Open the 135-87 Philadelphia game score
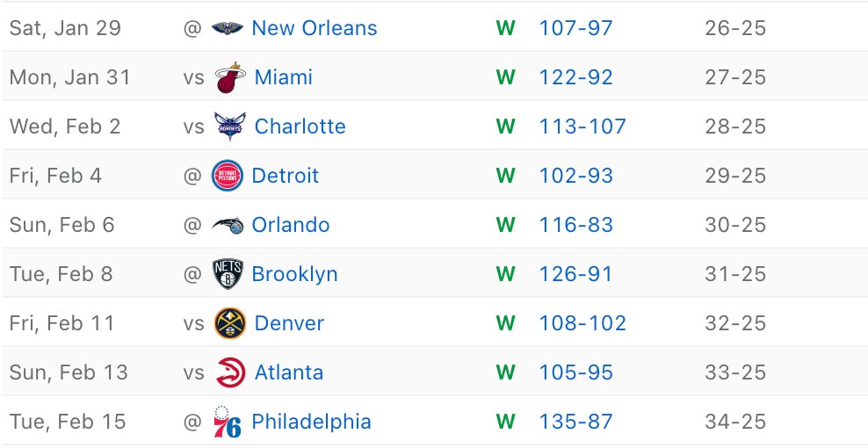This screenshot has width=868, height=448. coord(575,422)
